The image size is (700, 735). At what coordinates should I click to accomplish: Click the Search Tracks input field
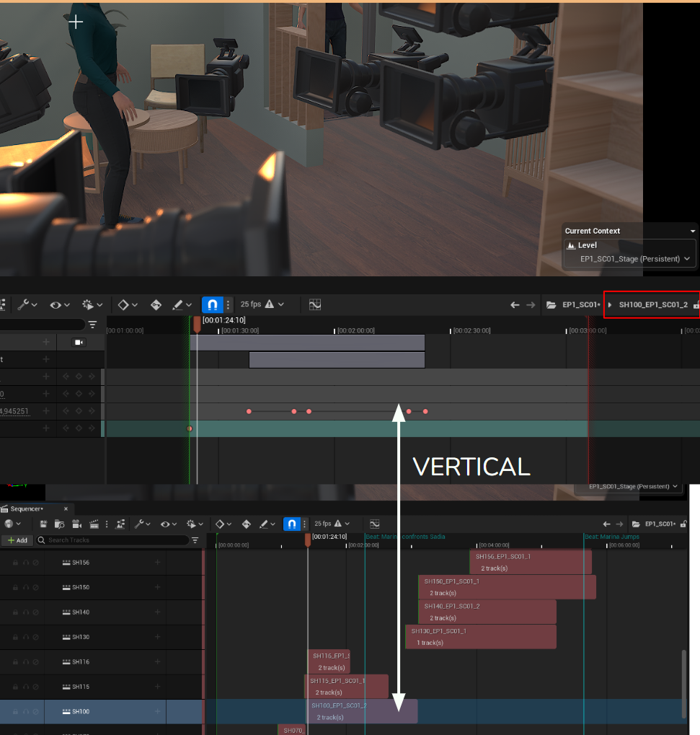pos(115,540)
